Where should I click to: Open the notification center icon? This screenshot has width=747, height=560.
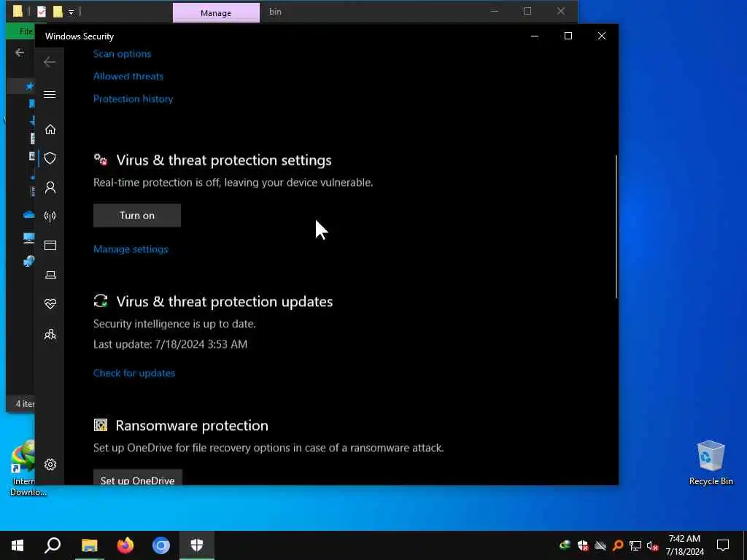[x=723, y=545]
